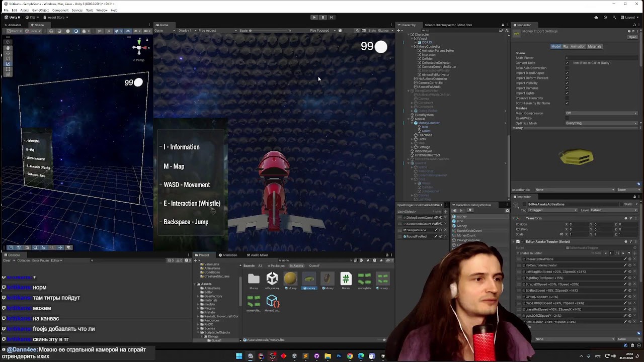Toggle the Convert Units checkbox
Image resolution: width=644 pixels, height=362 pixels.
coord(567,63)
